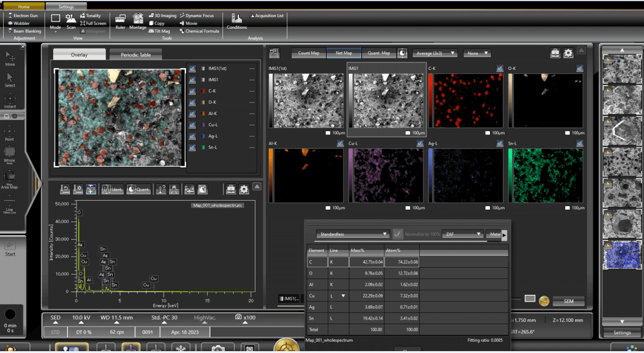
Task: Open the Ruler tool
Action: (120, 21)
